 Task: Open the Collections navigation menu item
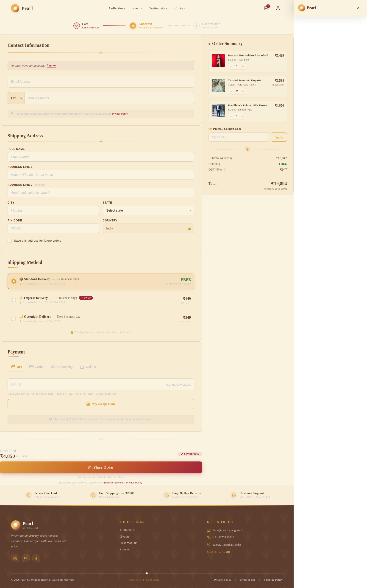pyautogui.click(x=117, y=8)
